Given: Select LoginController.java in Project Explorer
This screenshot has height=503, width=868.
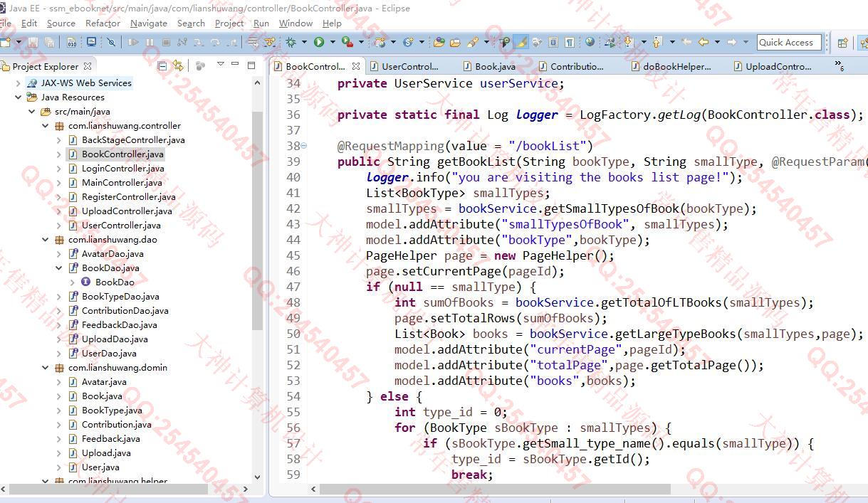Looking at the screenshot, I should 122,169.
